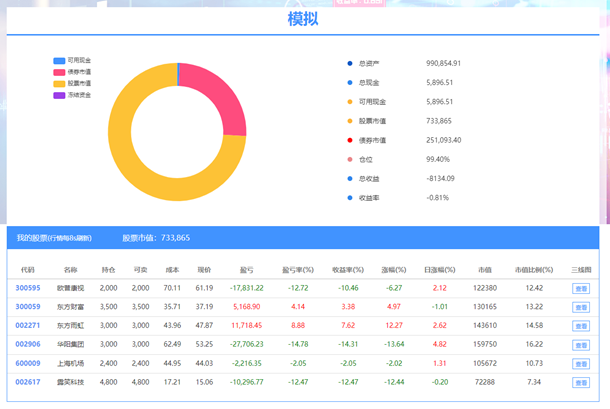Click 查看 button for 华阳集团 row
The width and height of the screenshot is (610, 409).
580,344
